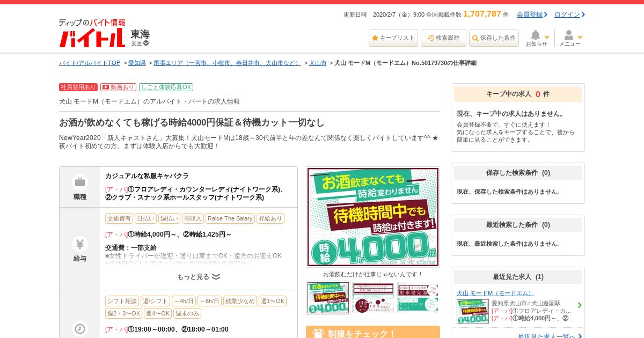
Task: Click the 動画あり video tag
Action: click(118, 87)
